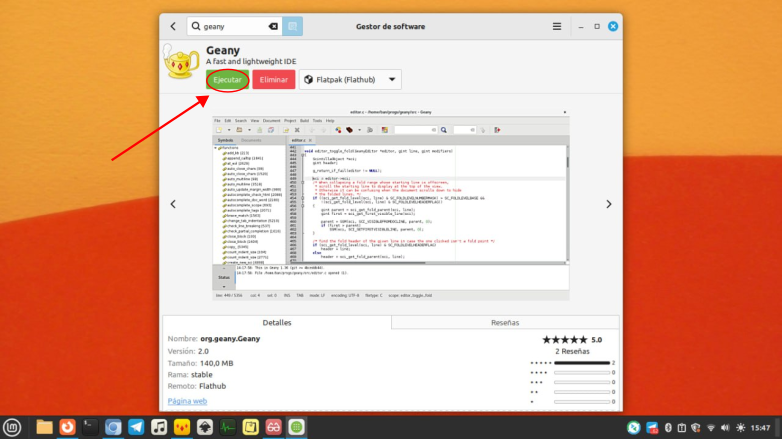Select the 'org.geany.Geany' name text
This screenshot has height=439, width=782.
[x=230, y=339]
